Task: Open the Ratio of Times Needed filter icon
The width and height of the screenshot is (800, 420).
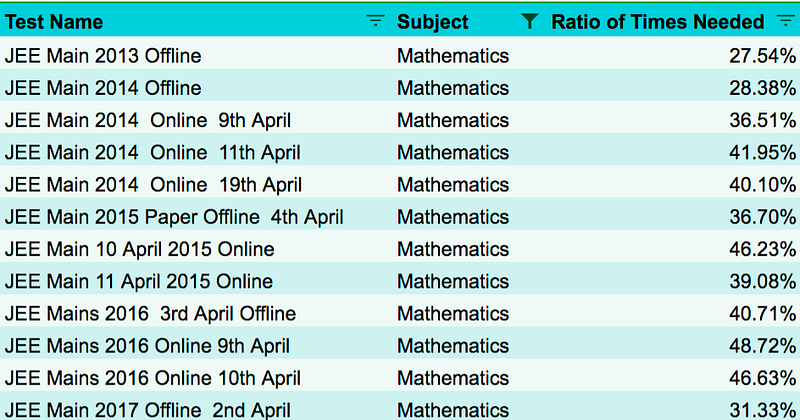Action: 786,21
